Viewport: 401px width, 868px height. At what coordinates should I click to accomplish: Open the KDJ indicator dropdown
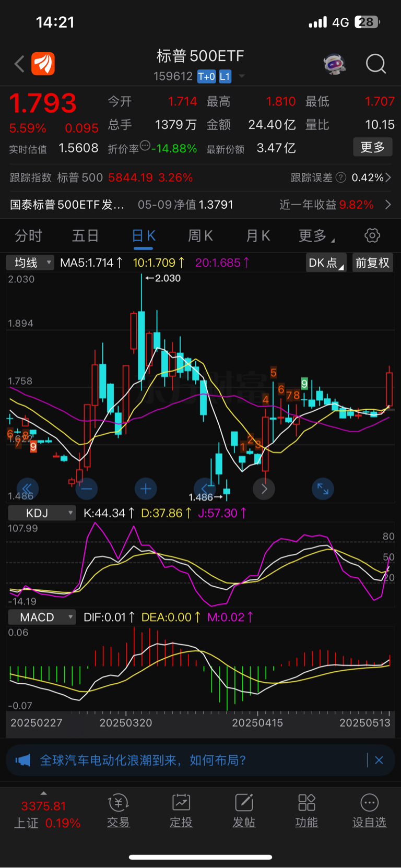[42, 513]
